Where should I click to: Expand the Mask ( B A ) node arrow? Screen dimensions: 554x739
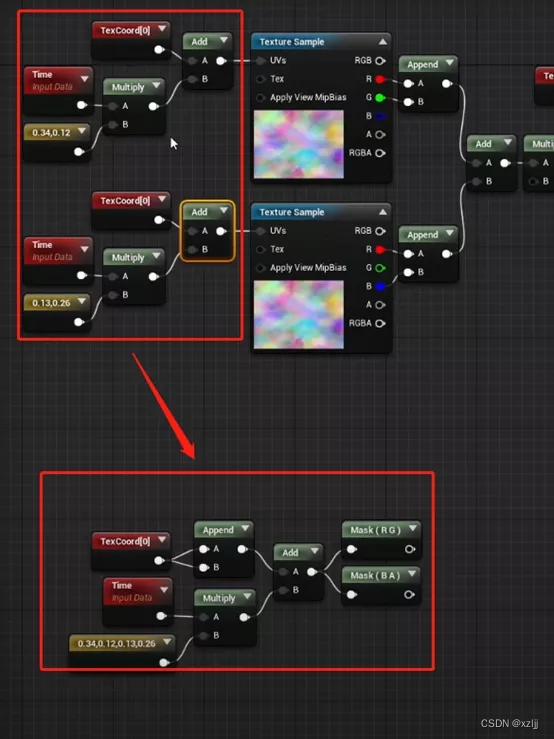pos(413,574)
